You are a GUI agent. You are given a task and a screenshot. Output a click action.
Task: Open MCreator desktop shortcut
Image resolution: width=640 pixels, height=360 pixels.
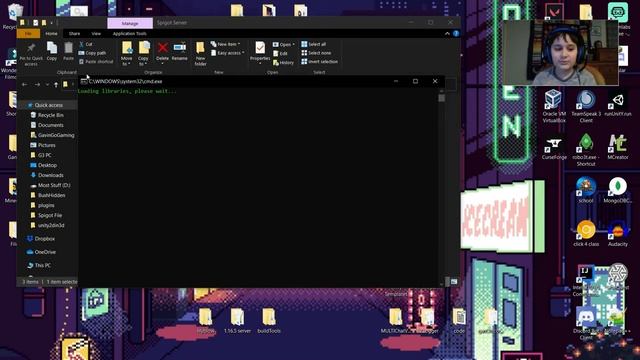tap(618, 147)
